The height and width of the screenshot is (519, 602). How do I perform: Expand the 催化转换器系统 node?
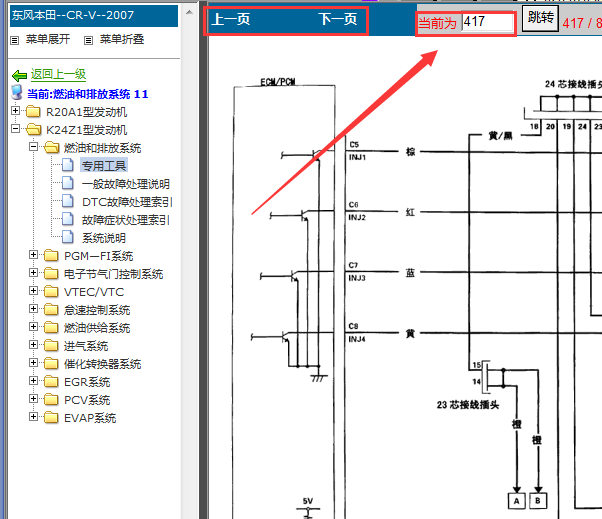[x=33, y=363]
